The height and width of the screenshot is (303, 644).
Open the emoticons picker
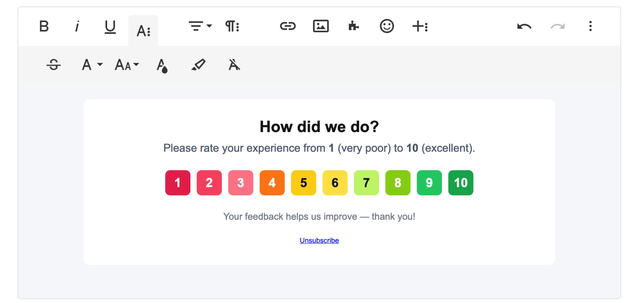click(387, 26)
